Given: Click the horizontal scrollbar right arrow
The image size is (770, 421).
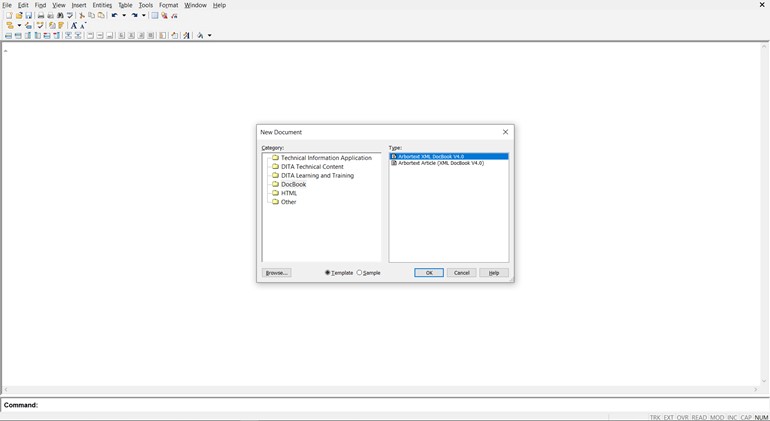Looking at the screenshot, I should pos(755,389).
